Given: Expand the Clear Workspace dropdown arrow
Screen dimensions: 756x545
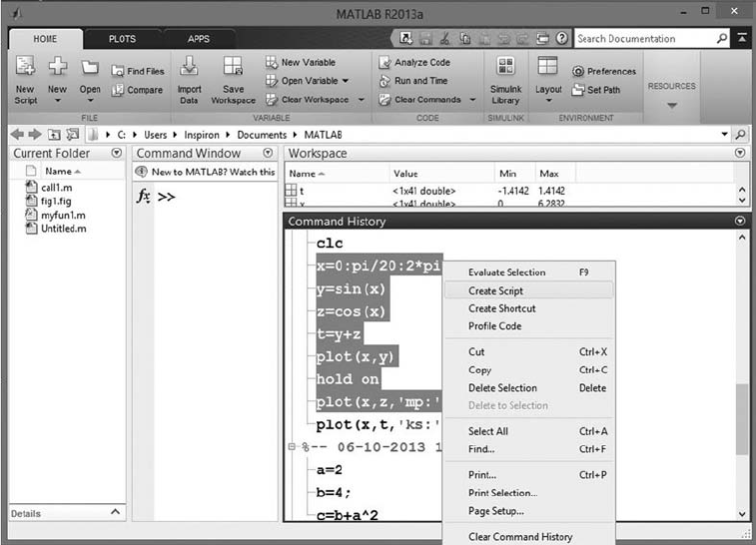Looking at the screenshot, I should click(x=362, y=100).
